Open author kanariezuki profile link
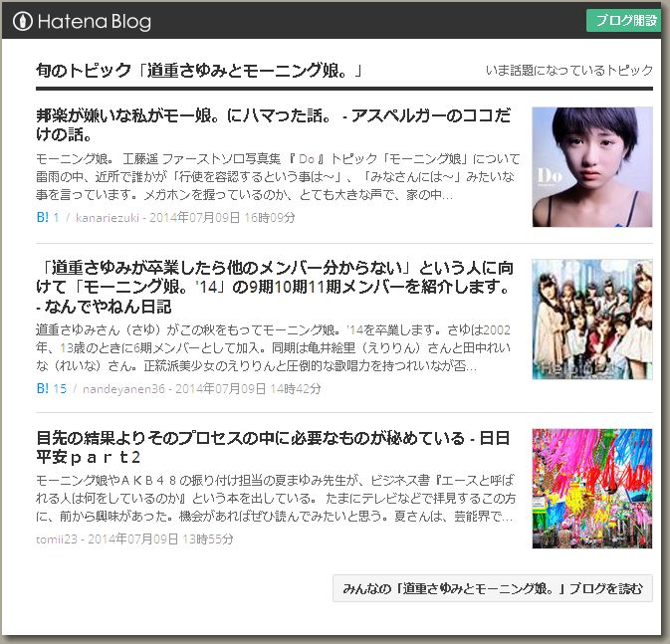670x644 pixels. pyautogui.click(x=108, y=218)
